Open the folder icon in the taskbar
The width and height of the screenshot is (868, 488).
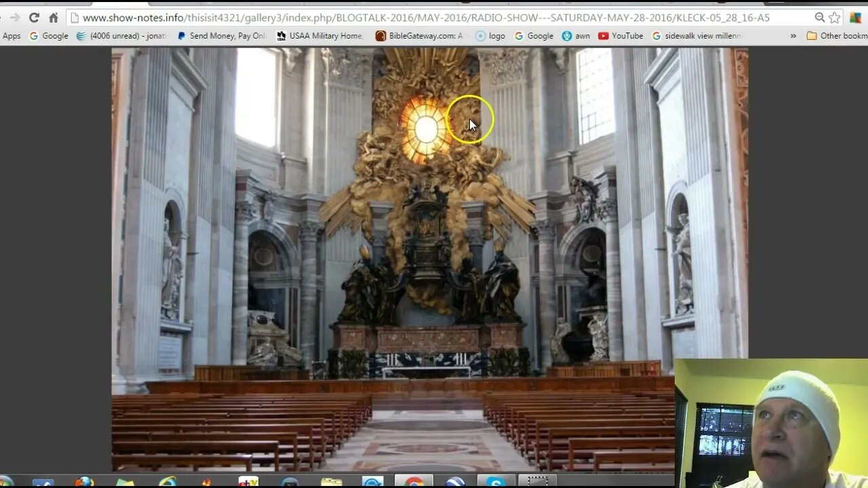tap(332, 482)
